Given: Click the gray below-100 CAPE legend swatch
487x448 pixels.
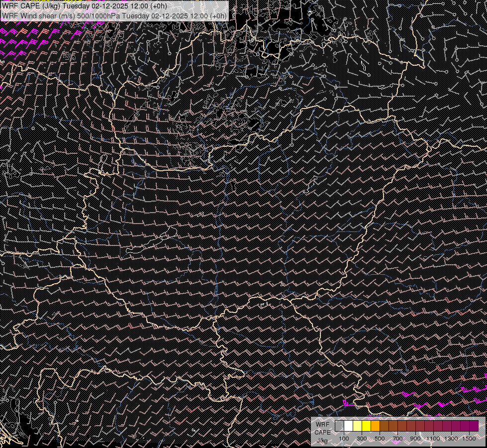Looking at the screenshot, I should (339, 426).
